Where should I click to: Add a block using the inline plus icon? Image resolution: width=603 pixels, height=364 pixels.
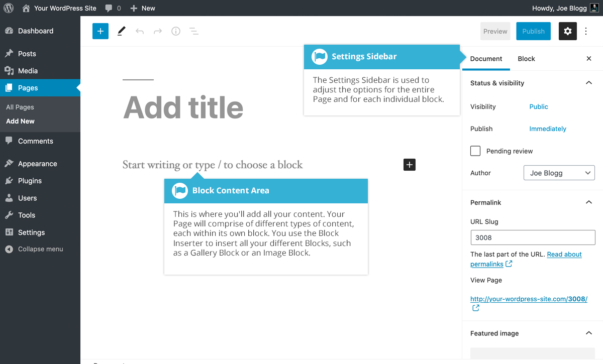tap(409, 164)
